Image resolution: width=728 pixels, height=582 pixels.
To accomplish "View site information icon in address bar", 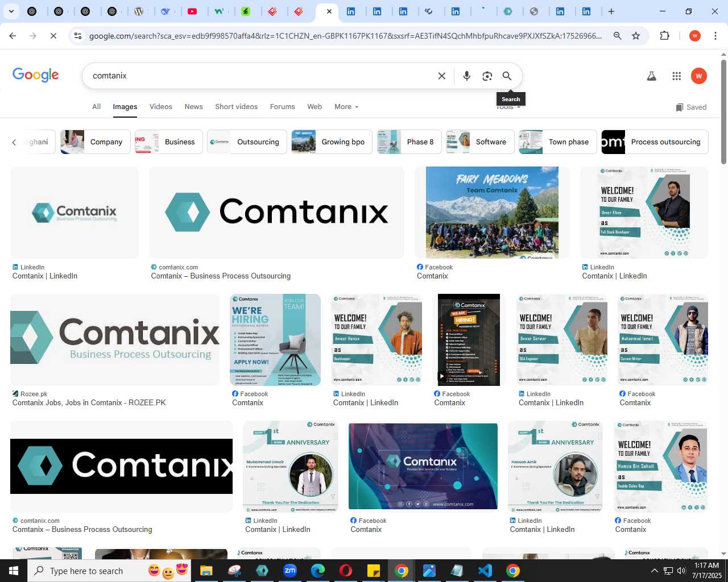I will pyautogui.click(x=78, y=36).
